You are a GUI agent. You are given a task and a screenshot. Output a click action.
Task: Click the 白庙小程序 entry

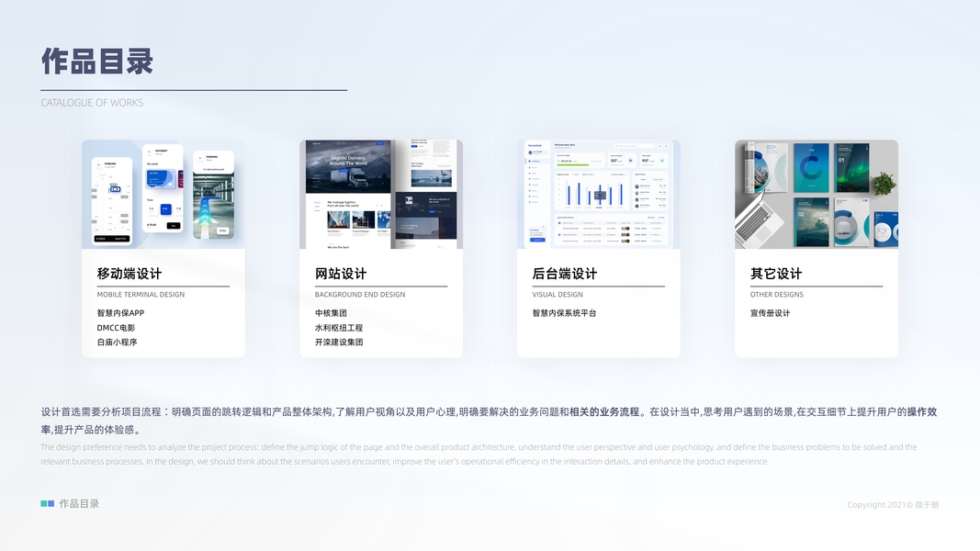click(117, 342)
